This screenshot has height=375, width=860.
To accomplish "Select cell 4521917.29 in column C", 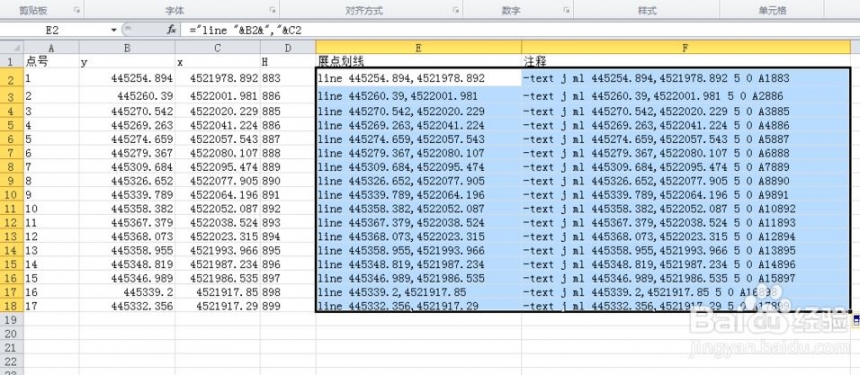I will point(218,305).
